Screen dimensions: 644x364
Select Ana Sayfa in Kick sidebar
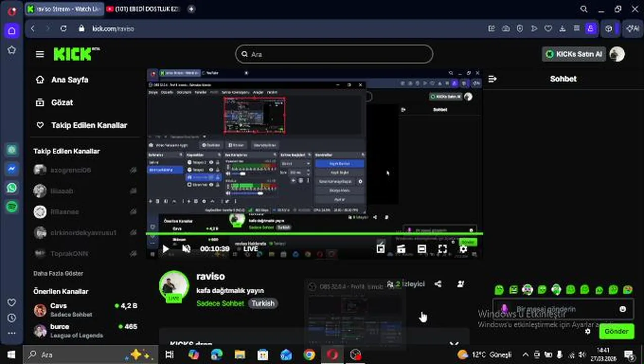point(63,80)
